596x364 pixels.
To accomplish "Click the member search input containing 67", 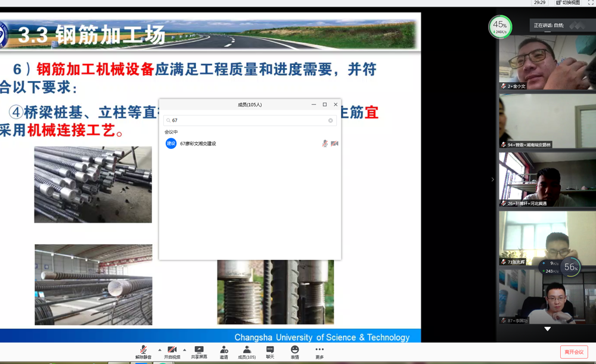I will [x=247, y=120].
